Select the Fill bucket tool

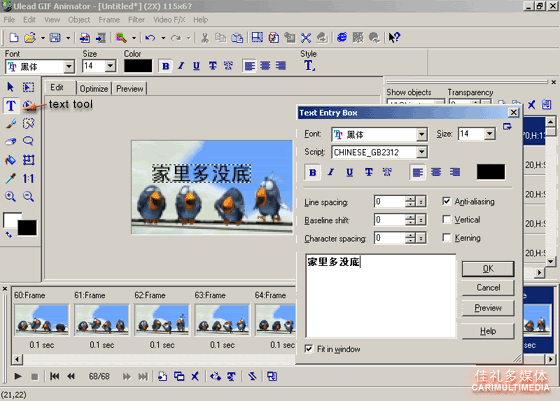(11, 160)
